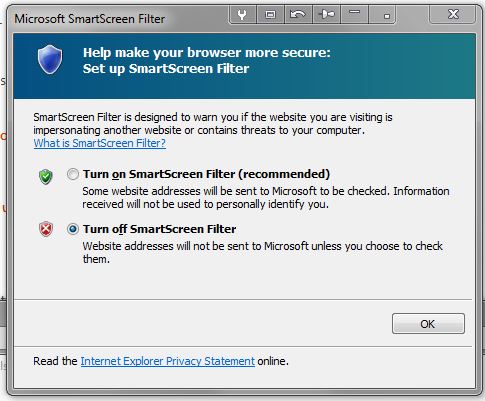Select Turn on SmartScreen Filter radio button
The width and height of the screenshot is (485, 401).
click(x=73, y=174)
